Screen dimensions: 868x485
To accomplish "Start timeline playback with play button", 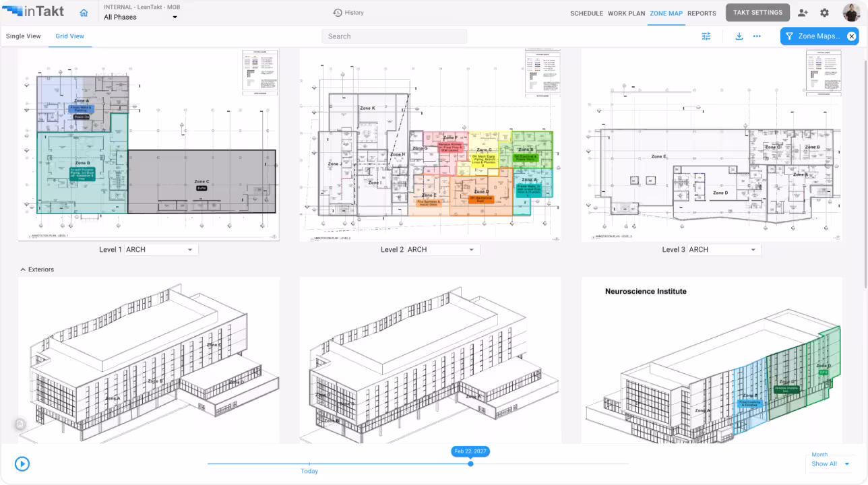I will 22,463.
